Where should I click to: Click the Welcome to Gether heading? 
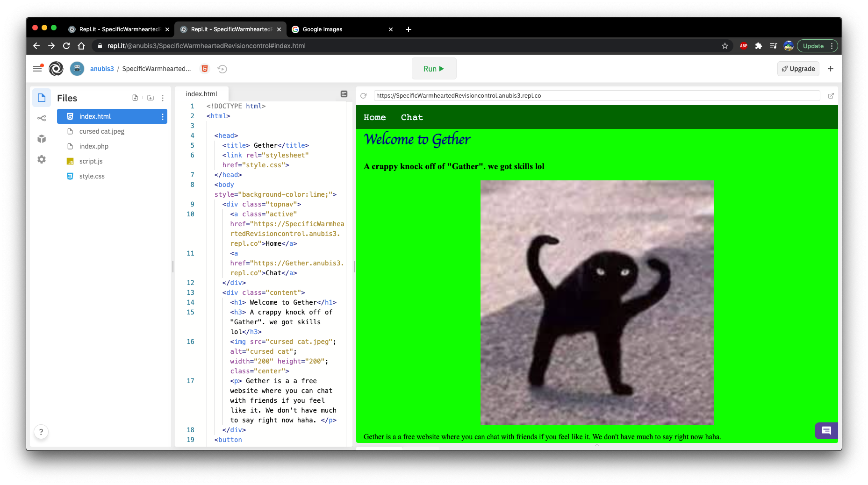coord(417,139)
